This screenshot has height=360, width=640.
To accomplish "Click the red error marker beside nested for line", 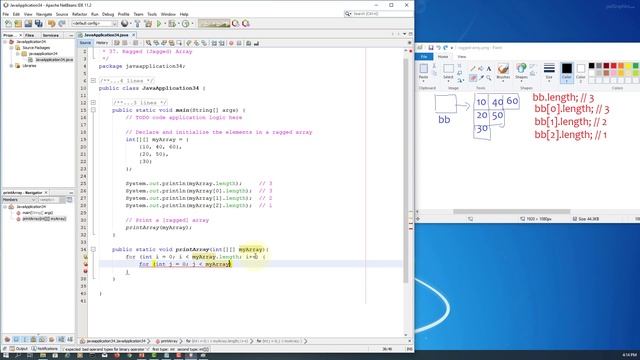I will 85,264.
